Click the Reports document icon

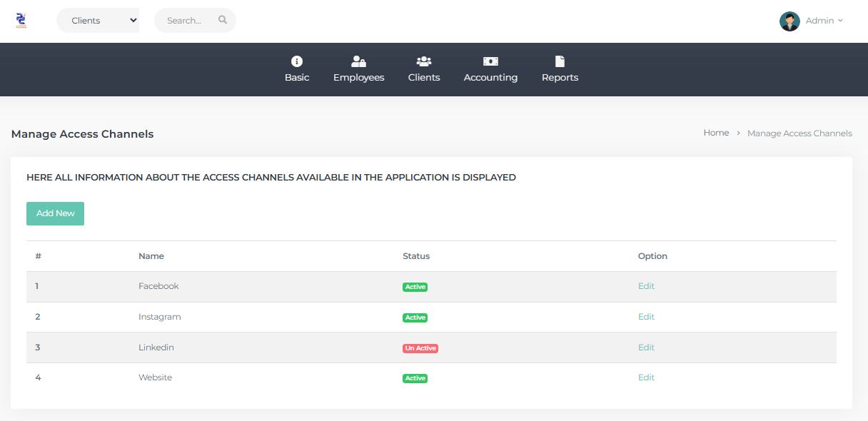click(560, 61)
